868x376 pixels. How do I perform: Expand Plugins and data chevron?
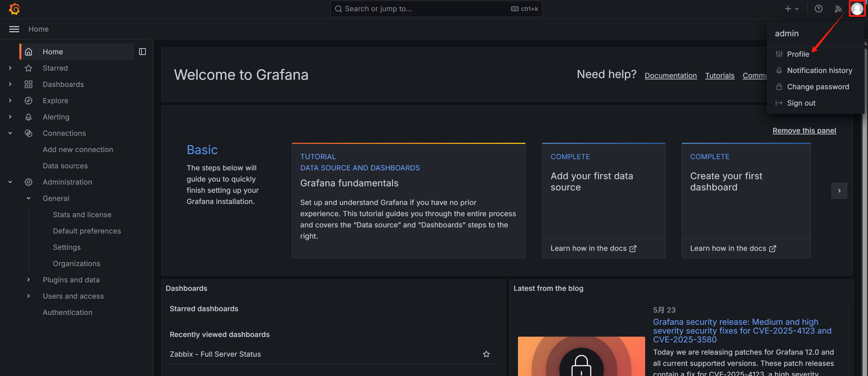tap(28, 280)
